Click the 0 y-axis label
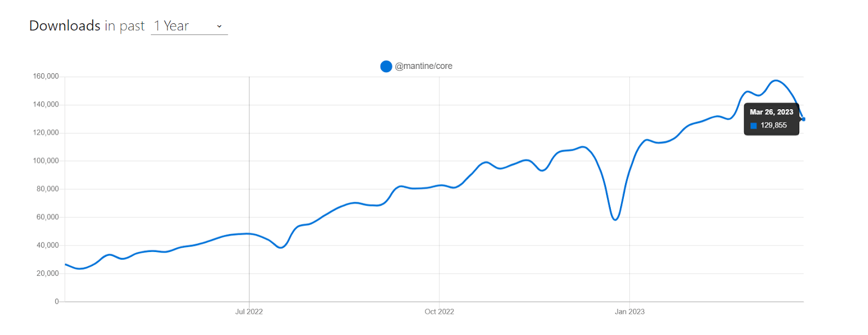Screen dimensions: 868x335 [x=56, y=301]
